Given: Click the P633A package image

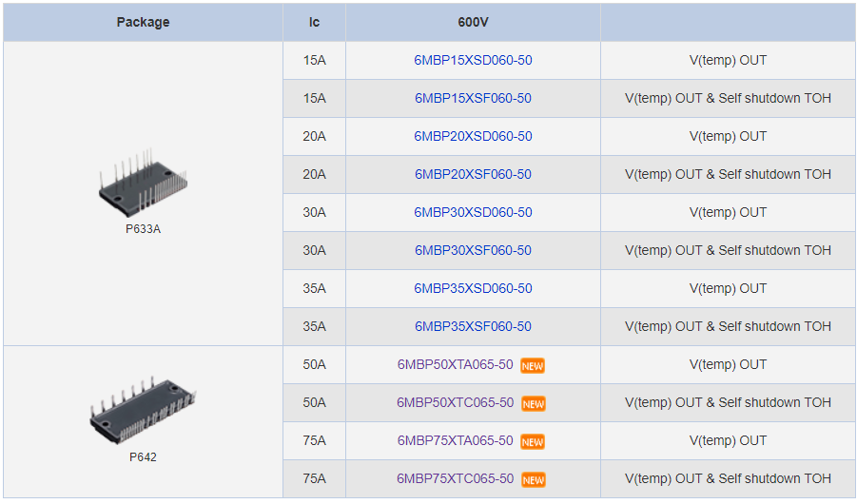Looking at the screenshot, I should 144,184.
